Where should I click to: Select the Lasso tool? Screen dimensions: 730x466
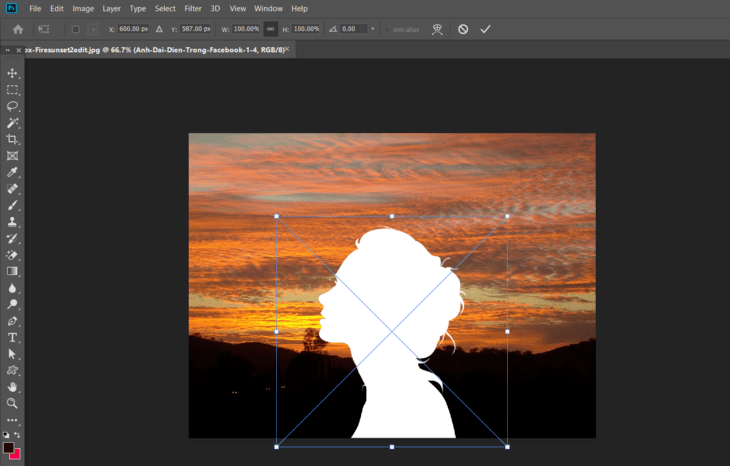coord(12,106)
